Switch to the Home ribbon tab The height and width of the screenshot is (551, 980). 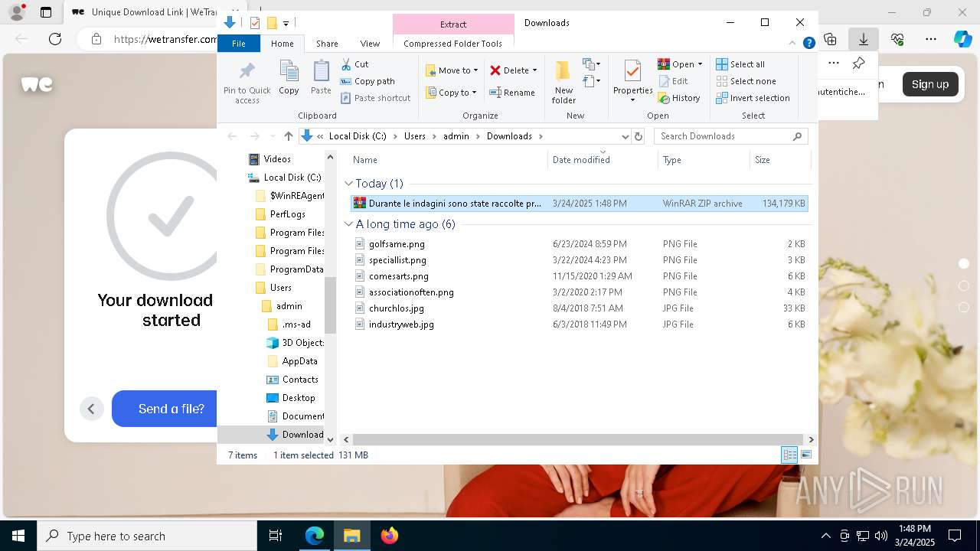pos(283,44)
